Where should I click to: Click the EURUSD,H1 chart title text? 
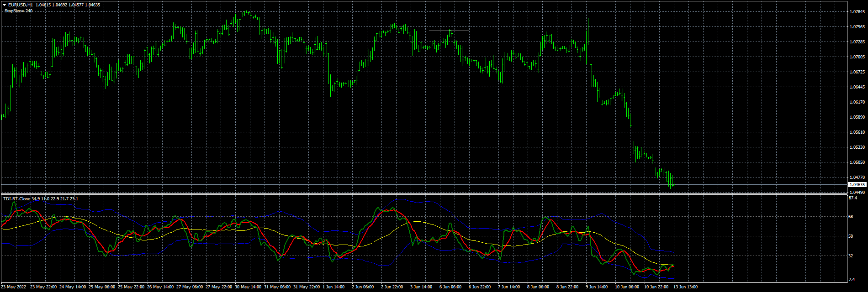tap(20, 5)
